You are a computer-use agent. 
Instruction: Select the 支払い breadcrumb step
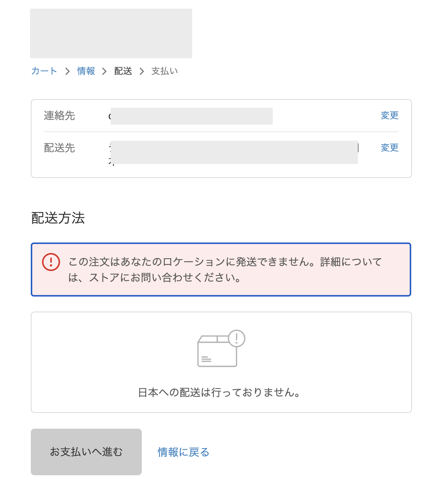164,71
